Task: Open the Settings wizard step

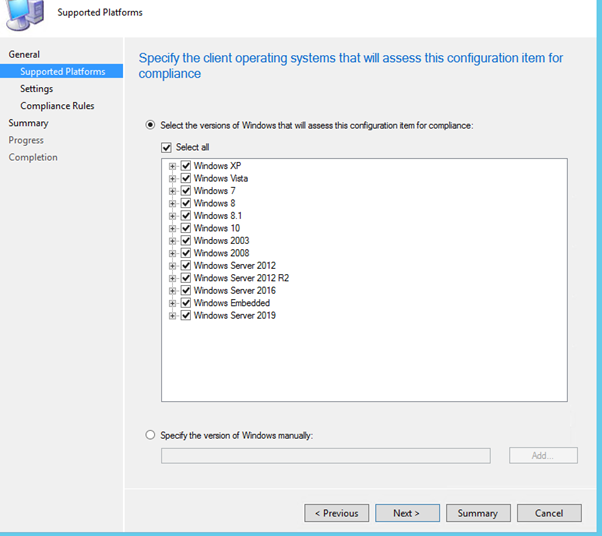Action: pos(36,89)
